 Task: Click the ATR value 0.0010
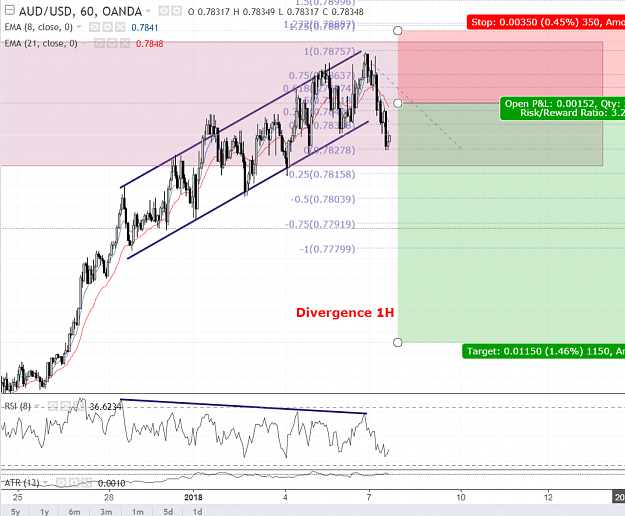pos(112,483)
